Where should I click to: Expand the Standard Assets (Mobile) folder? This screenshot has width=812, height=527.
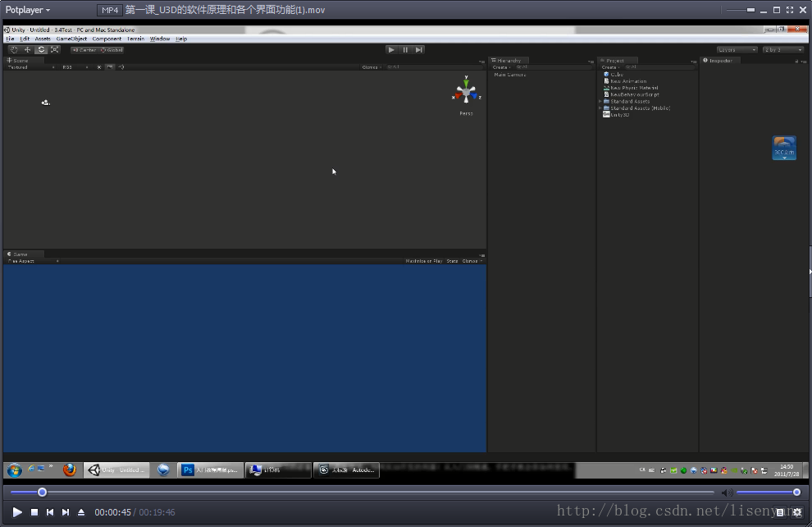(600, 108)
